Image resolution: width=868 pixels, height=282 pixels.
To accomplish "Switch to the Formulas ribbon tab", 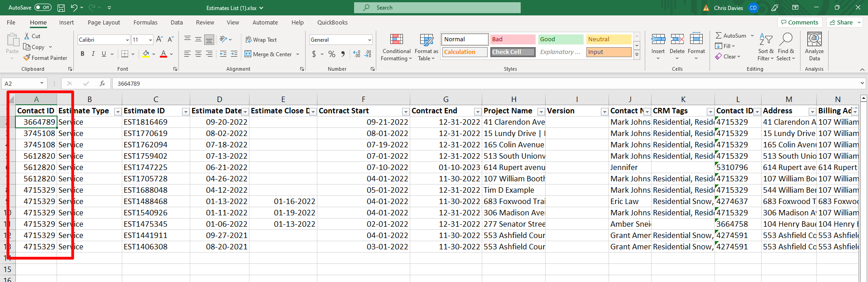I will pos(145,23).
